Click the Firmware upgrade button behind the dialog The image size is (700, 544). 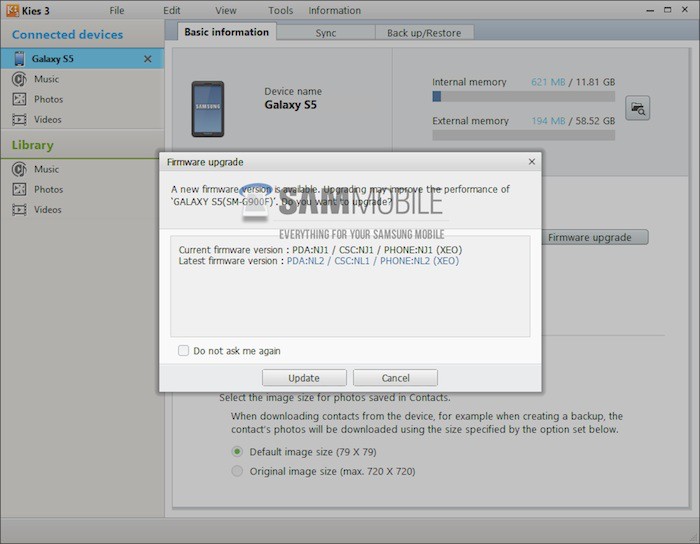pos(595,237)
